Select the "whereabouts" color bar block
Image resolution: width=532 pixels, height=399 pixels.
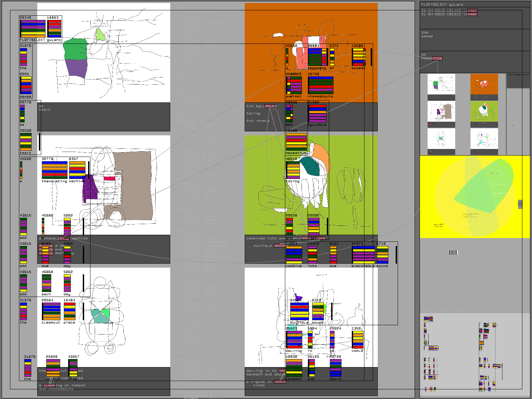(x=321, y=85)
